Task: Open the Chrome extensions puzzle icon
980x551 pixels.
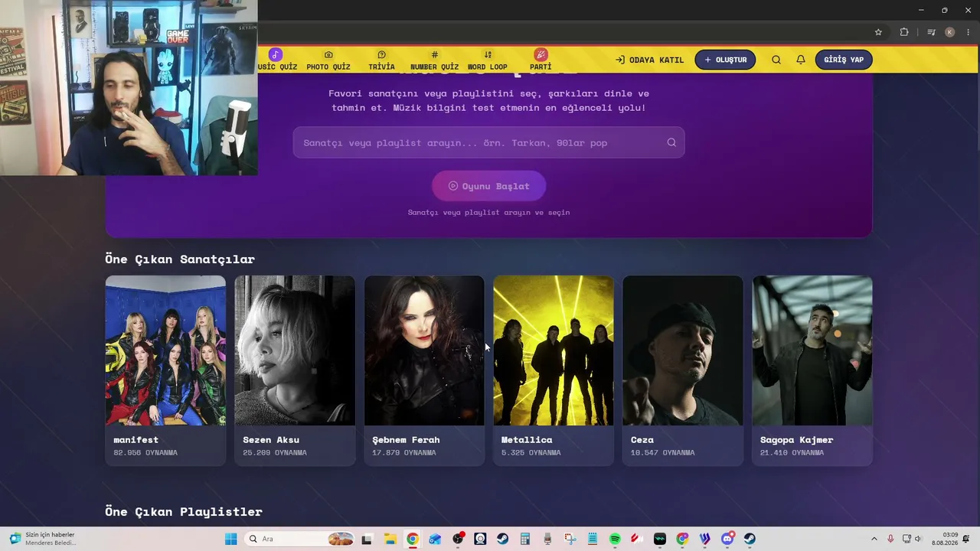Action: 904,32
